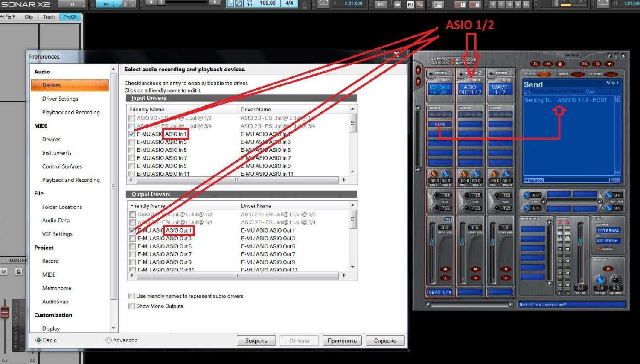This screenshot has height=364, width=640.
Task: Open the E-MU toolbar down-arrow menu
Action: (x=609, y=64)
